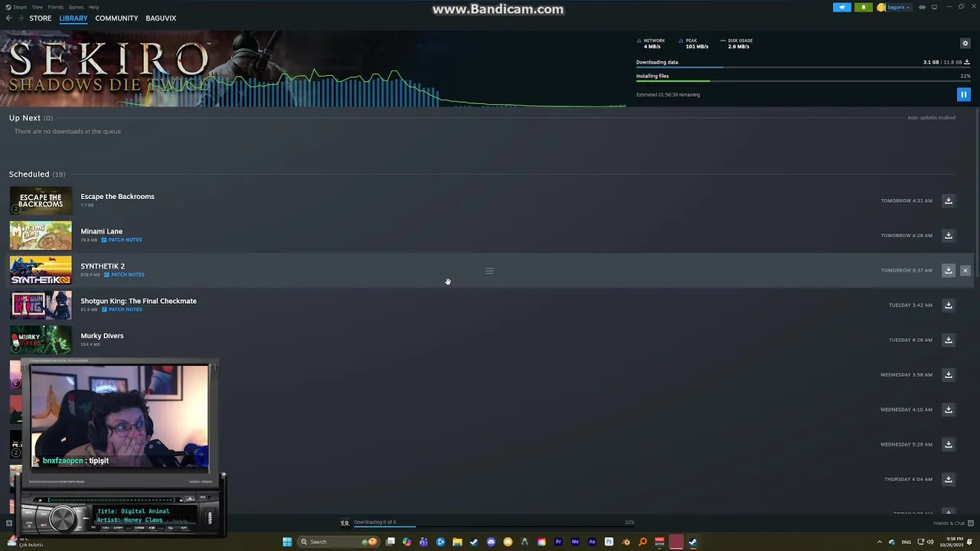This screenshot has height=551, width=980.
Task: Open File Explorer from the taskbar
Action: tap(457, 542)
